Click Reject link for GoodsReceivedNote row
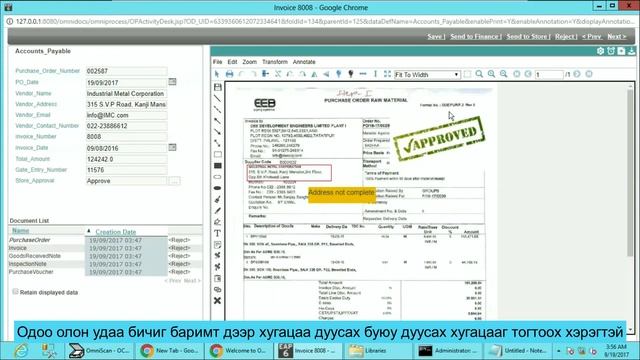 [179, 256]
